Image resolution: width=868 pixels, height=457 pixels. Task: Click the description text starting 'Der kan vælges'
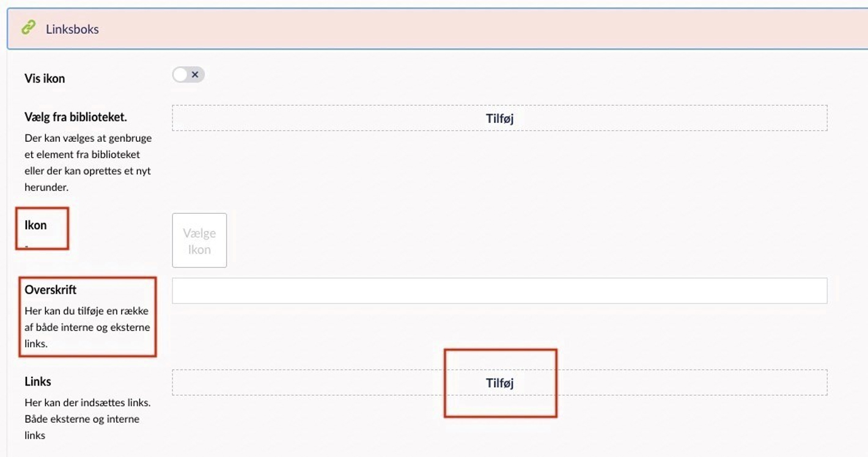coord(88,163)
